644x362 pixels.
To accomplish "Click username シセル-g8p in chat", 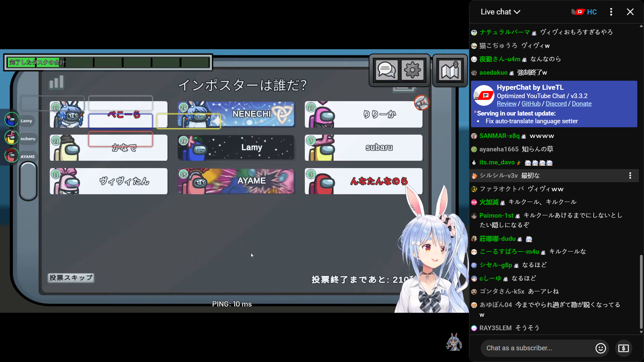I will [496, 265].
